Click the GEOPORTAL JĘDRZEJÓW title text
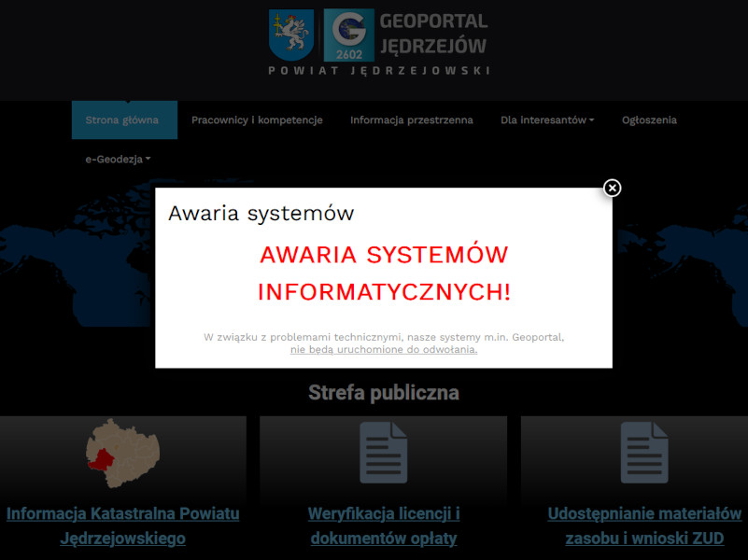Screen dimensions: 748x560 [433, 34]
